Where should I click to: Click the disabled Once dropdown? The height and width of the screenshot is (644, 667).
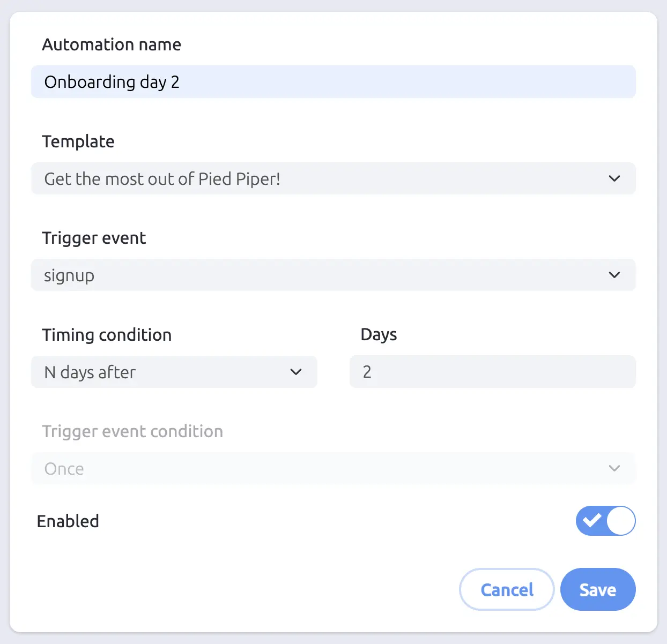coord(322,468)
